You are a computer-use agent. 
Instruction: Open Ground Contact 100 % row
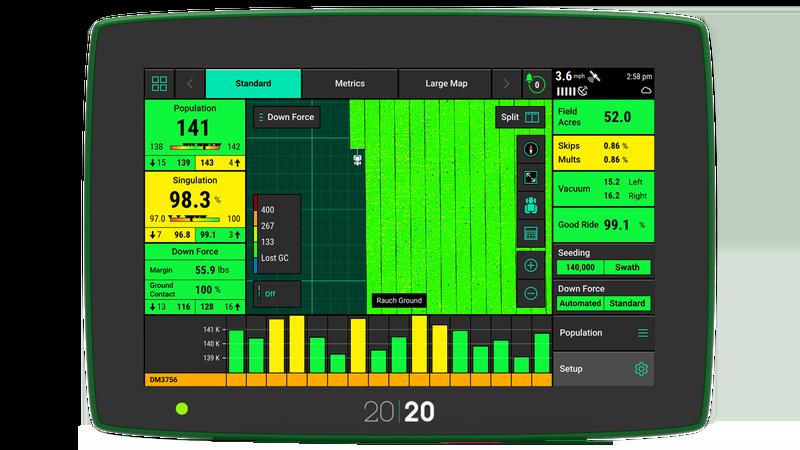pyautogui.click(x=195, y=290)
